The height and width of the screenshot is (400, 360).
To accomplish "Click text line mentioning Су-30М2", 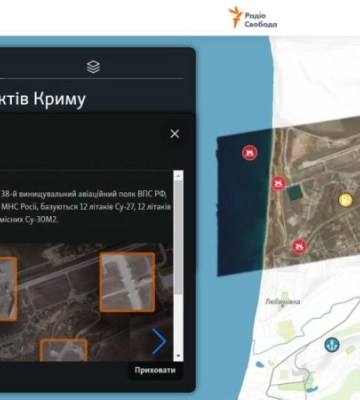I will pyautogui.click(x=29, y=220).
